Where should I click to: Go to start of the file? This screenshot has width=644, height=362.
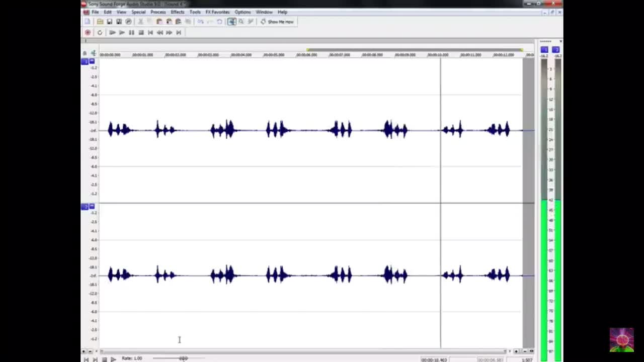click(x=150, y=32)
